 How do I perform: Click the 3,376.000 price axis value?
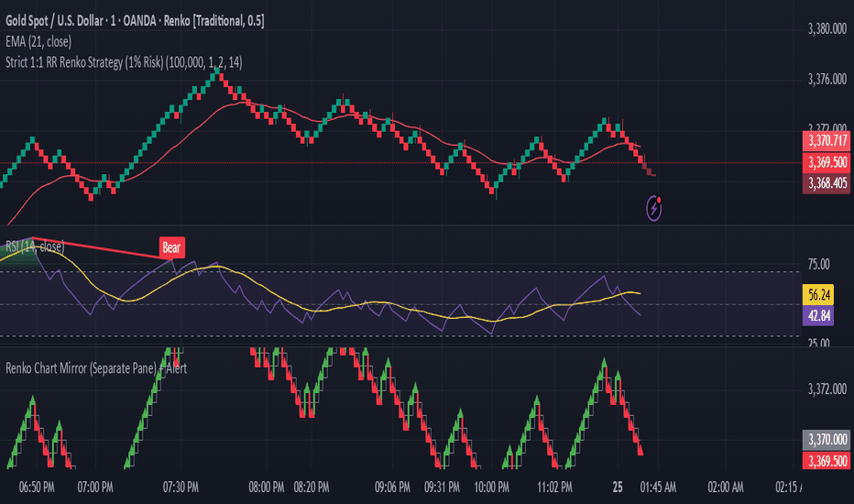coord(827,80)
